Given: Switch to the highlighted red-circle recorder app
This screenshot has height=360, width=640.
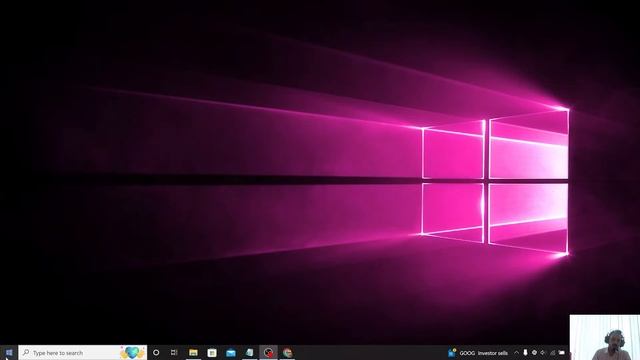Looking at the screenshot, I should pyautogui.click(x=268, y=353).
